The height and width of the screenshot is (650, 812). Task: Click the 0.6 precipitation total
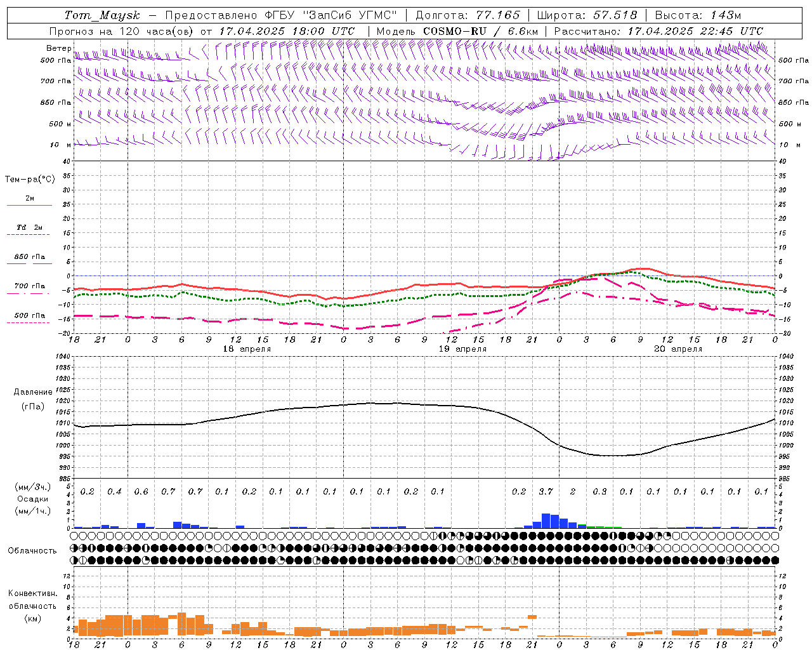point(141,491)
